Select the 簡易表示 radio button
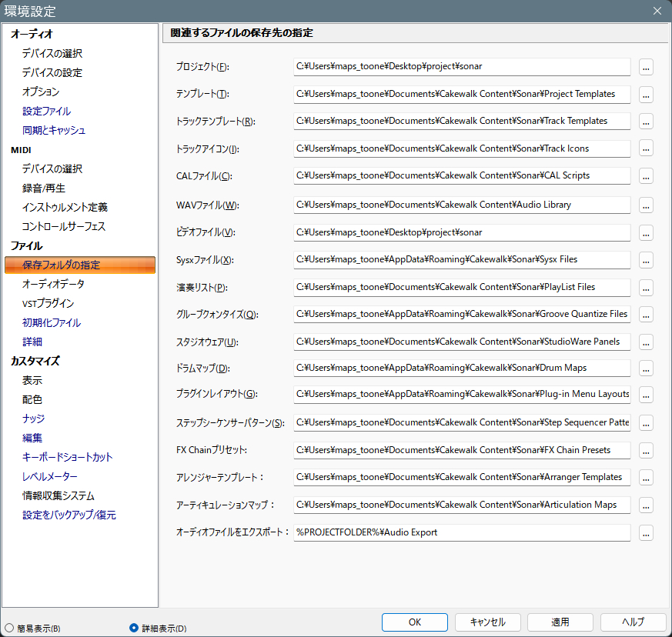 (9, 628)
